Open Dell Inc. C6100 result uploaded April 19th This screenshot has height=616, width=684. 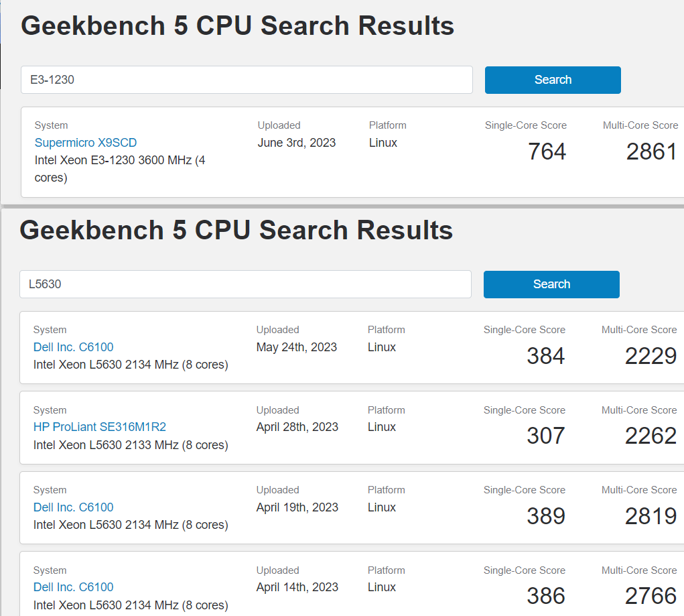click(x=74, y=507)
